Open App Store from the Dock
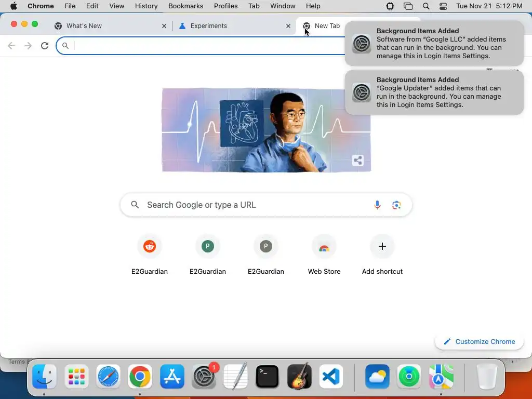532x399 pixels. click(172, 376)
